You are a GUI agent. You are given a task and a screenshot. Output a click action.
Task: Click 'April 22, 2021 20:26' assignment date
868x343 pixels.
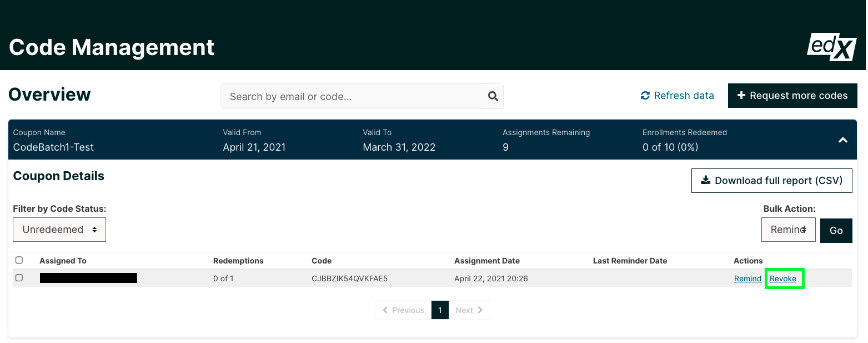point(490,279)
